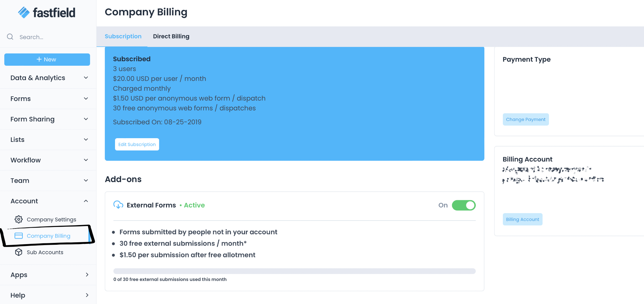
Task: Expand the Form Sharing menu chevron
Action: [x=86, y=119]
